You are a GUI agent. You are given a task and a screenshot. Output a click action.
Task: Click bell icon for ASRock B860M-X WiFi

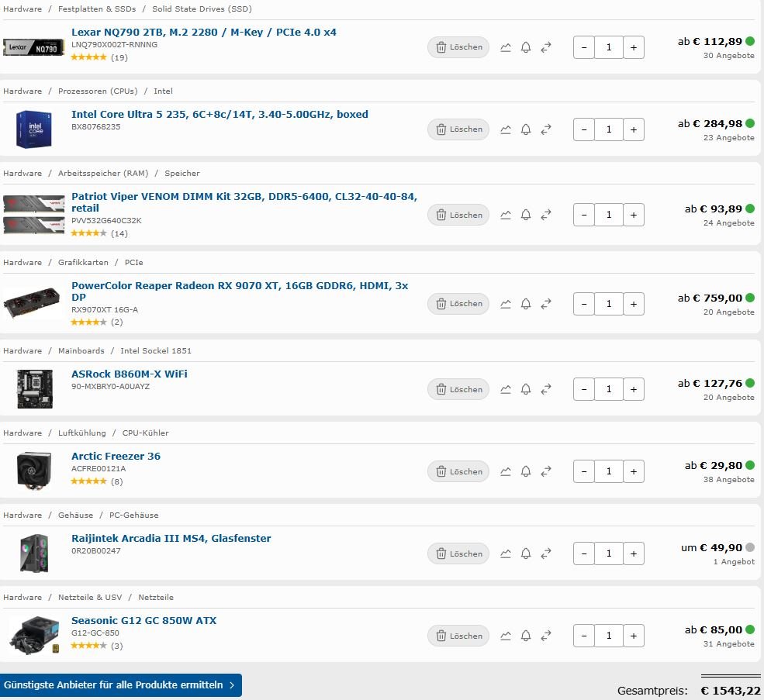pyautogui.click(x=526, y=389)
